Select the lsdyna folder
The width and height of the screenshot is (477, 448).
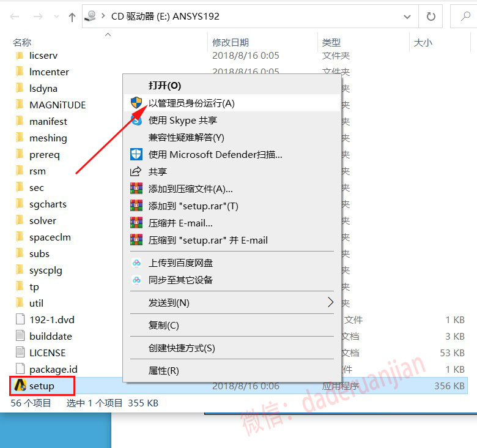43,89
